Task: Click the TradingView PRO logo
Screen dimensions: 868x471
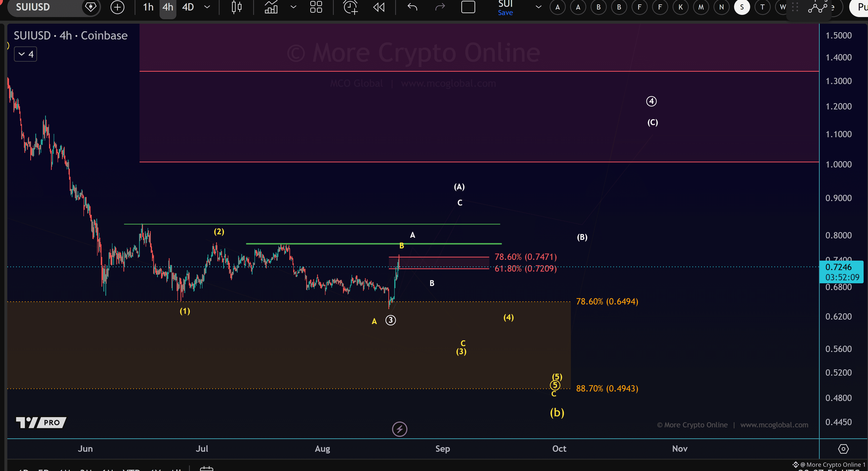Action: pyautogui.click(x=41, y=422)
